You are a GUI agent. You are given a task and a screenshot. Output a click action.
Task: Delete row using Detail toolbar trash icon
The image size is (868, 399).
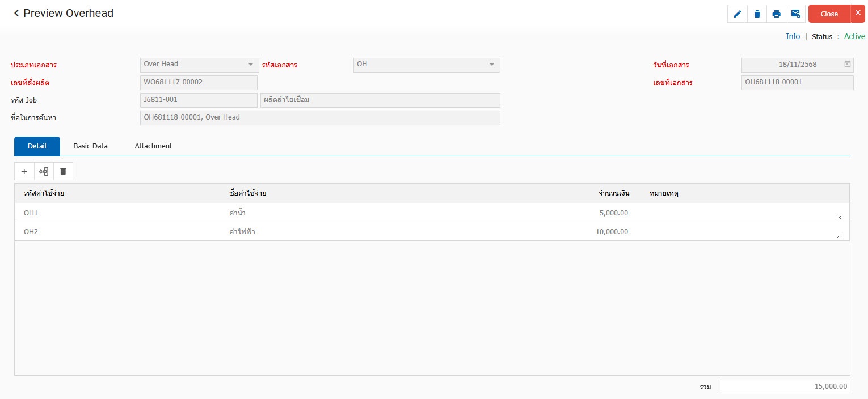click(63, 171)
